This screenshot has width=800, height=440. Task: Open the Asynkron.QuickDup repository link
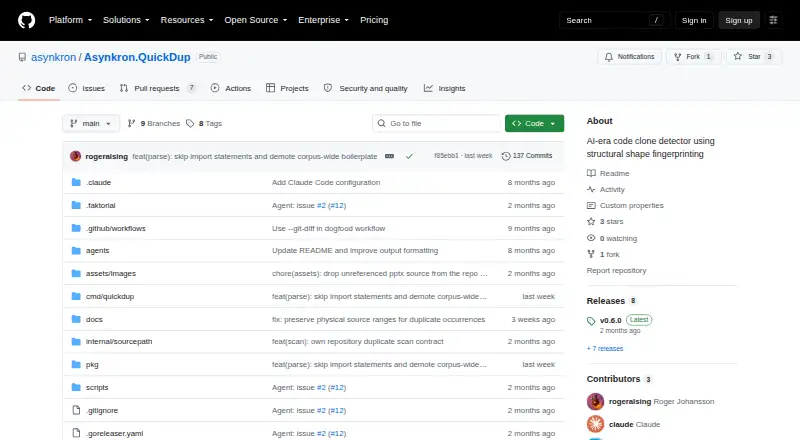tap(137, 57)
